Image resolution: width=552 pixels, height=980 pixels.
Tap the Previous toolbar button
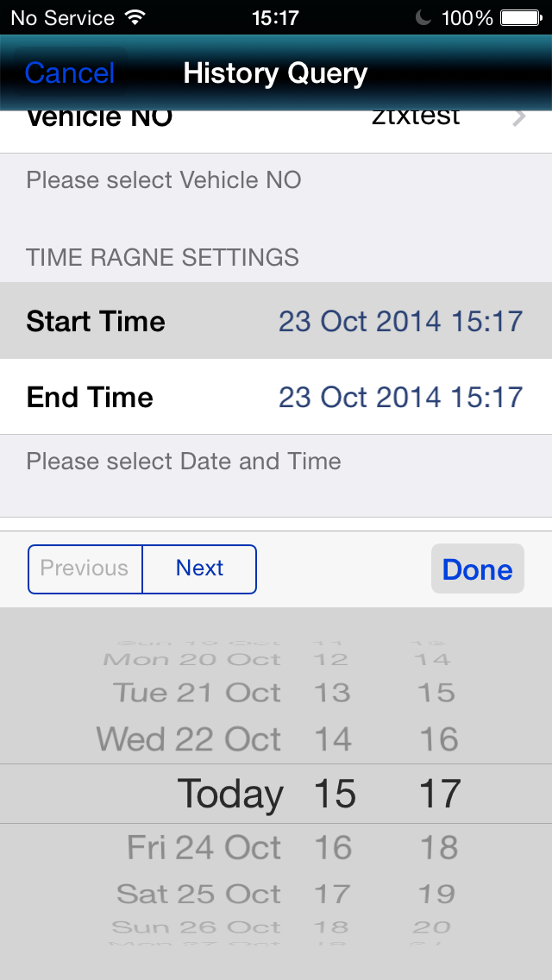tap(85, 569)
